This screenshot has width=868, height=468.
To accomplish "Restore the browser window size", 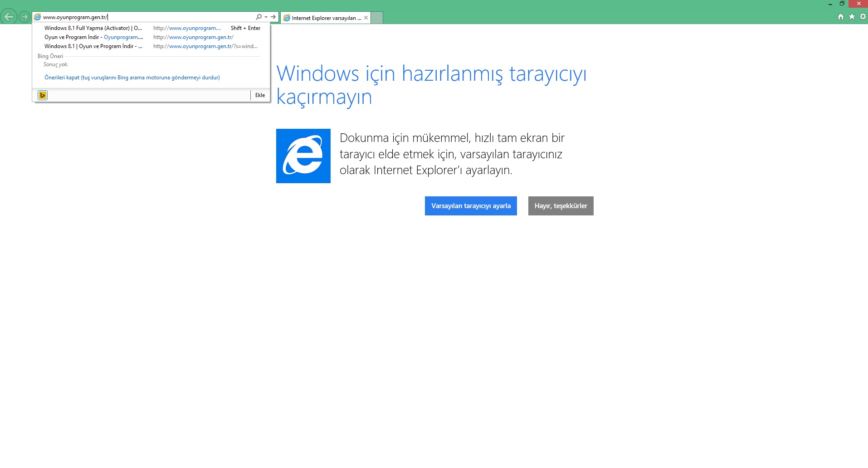I will tap(842, 4).
